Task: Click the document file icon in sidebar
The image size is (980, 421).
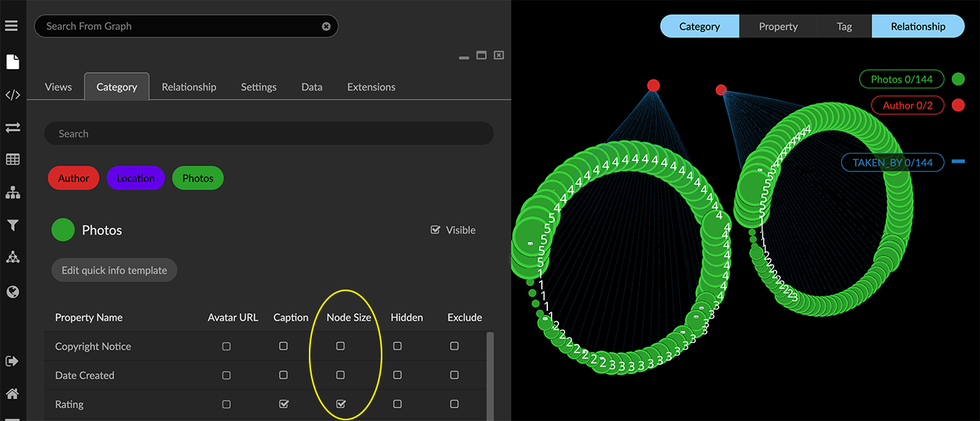Action: click(13, 62)
